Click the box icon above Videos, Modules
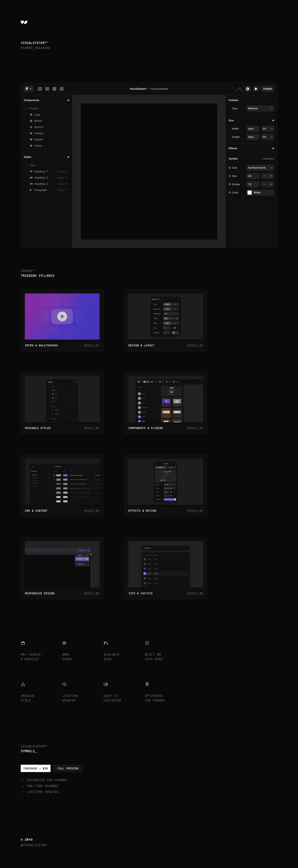298x868 pixels. tap(23, 643)
